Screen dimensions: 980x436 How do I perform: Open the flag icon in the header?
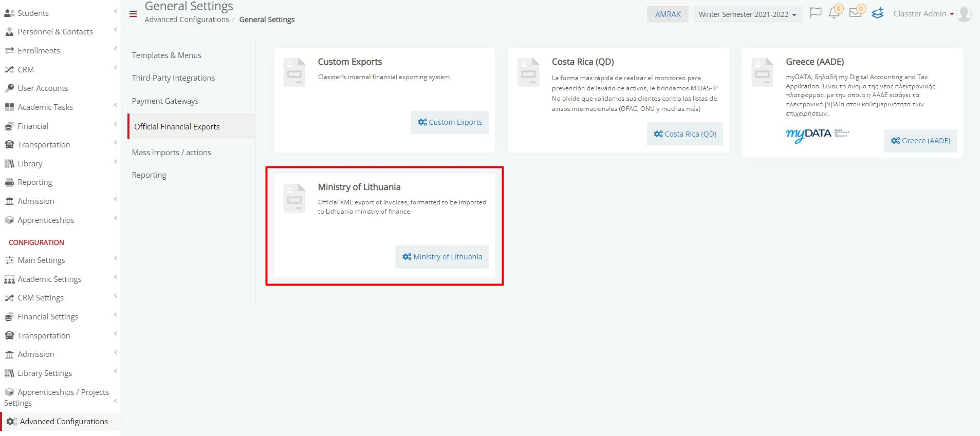[x=815, y=13]
